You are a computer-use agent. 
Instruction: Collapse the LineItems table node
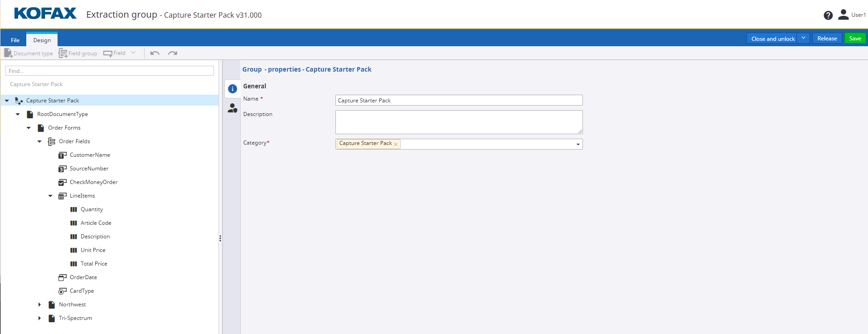point(50,196)
